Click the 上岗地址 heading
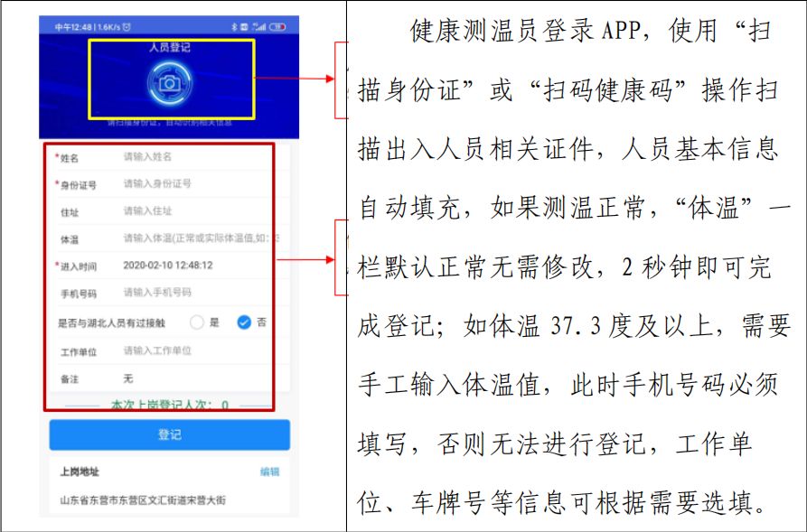The height and width of the screenshot is (532, 807). 80,471
